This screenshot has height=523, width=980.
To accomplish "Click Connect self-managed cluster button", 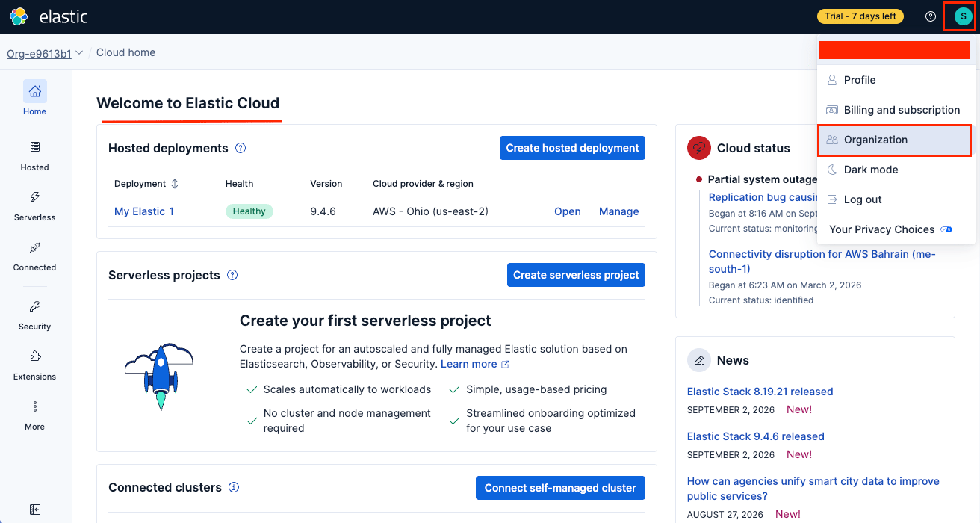I will pyautogui.click(x=560, y=488).
